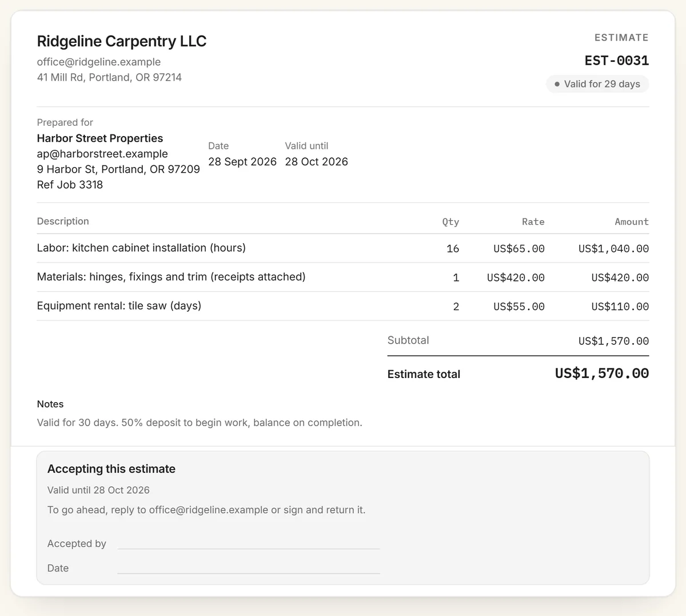This screenshot has width=686, height=616.
Task: Click the Subtotal value US$1,570.00
Action: (x=613, y=341)
